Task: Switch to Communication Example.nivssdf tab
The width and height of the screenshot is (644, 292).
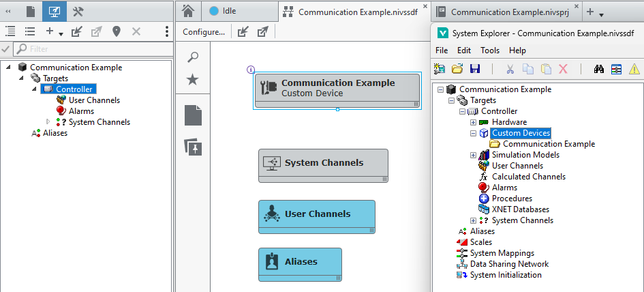Action: click(355, 12)
